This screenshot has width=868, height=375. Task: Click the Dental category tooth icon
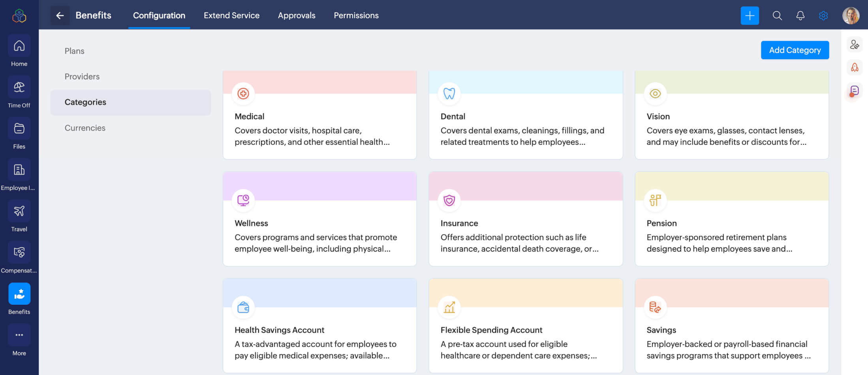449,94
